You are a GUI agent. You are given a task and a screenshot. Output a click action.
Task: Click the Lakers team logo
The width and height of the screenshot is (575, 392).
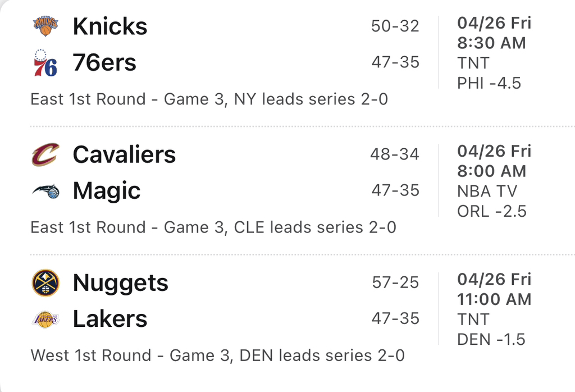pyautogui.click(x=45, y=319)
